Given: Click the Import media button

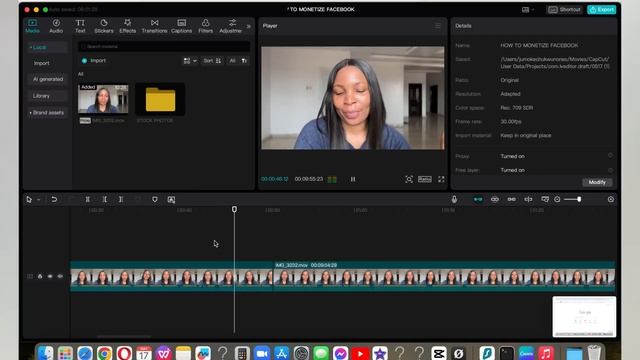Looking at the screenshot, I should click(x=94, y=60).
